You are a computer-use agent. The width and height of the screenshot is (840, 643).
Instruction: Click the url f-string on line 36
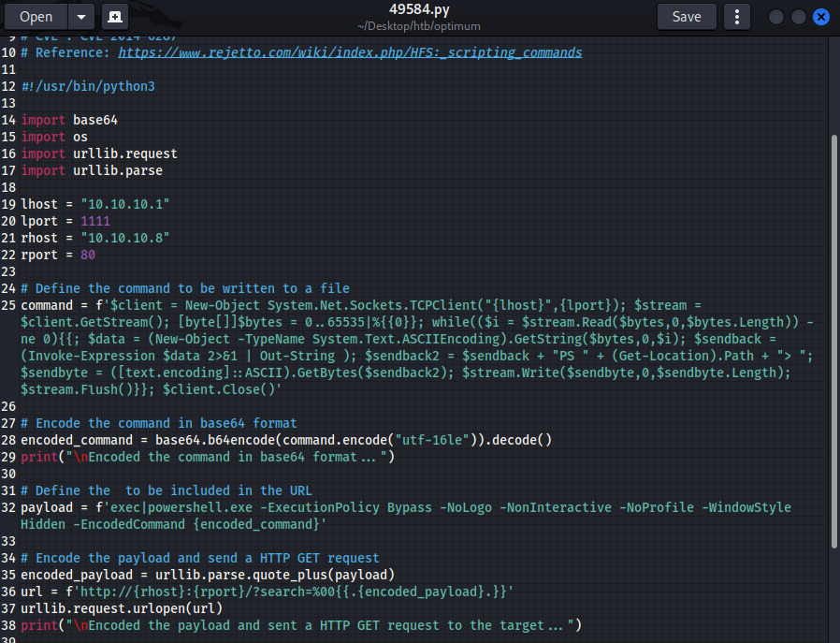point(267,592)
